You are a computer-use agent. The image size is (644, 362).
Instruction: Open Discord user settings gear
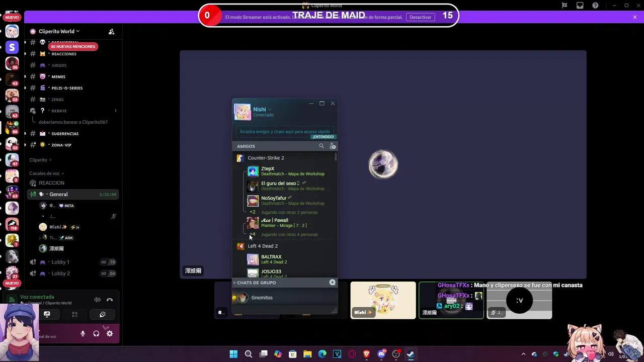110,333
